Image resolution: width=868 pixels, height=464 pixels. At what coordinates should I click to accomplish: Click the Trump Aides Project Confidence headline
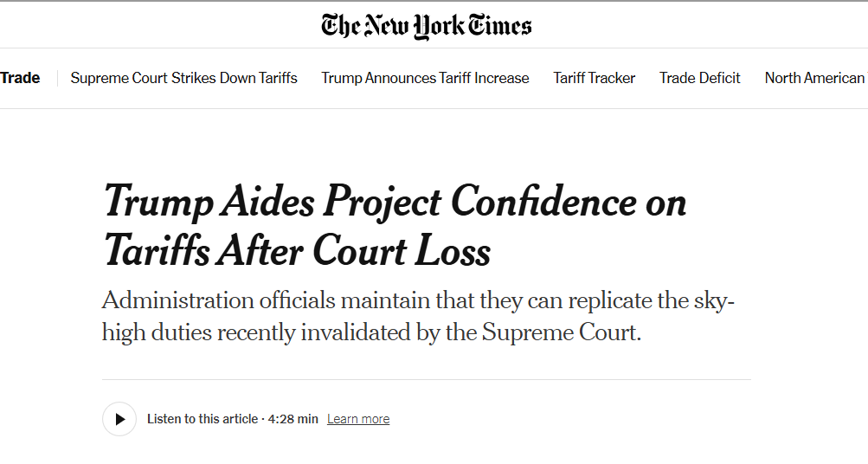coord(395,204)
